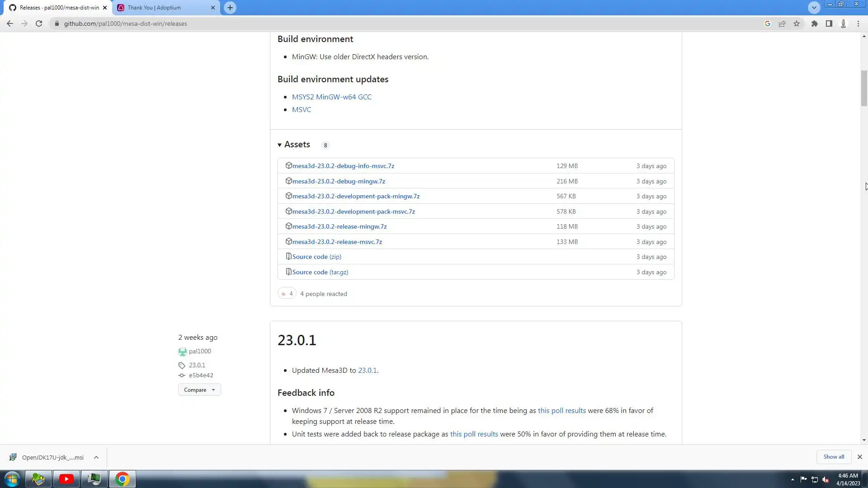This screenshot has height=488, width=868.
Task: Open a new browser tab
Action: pyautogui.click(x=230, y=8)
